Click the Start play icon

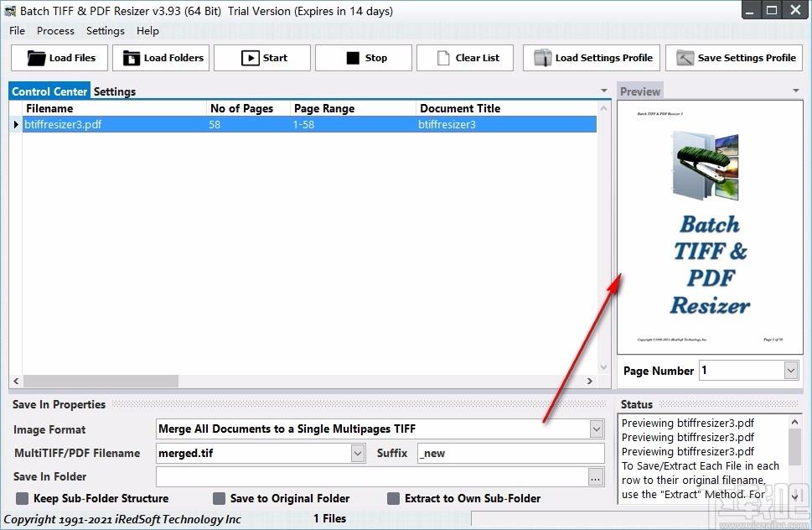pos(250,58)
